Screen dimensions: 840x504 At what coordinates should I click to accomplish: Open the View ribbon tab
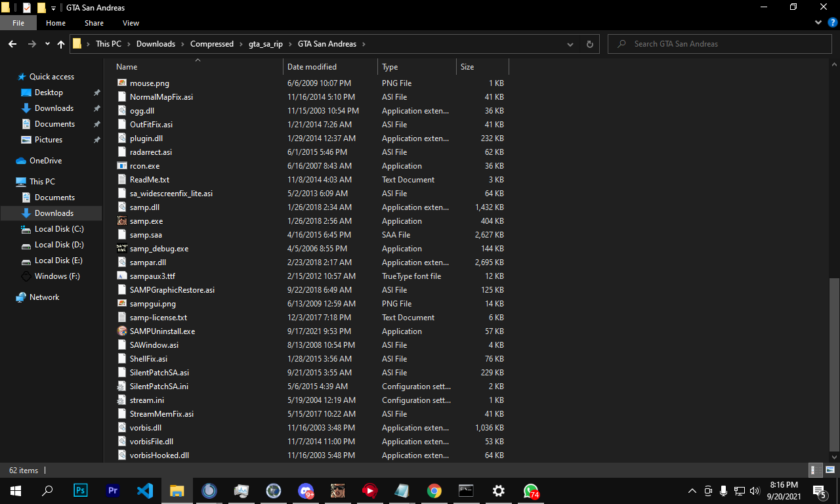[x=131, y=23]
